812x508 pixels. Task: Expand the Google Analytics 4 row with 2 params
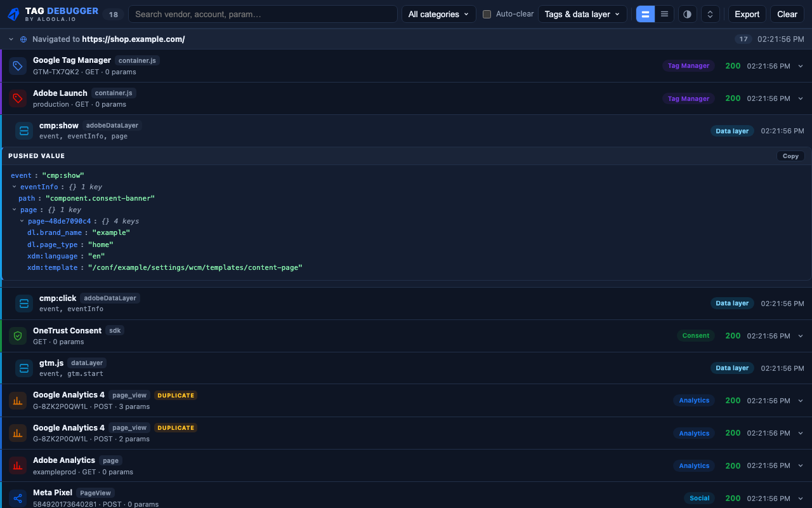click(801, 433)
